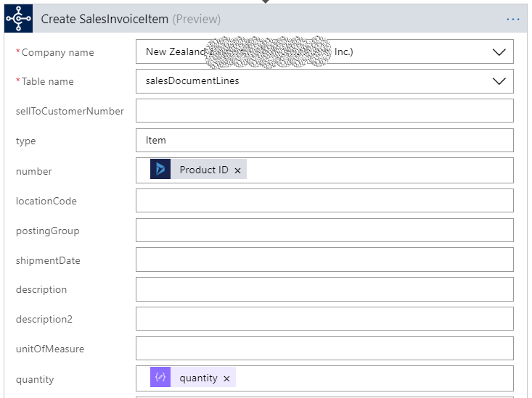The height and width of the screenshot is (398, 532).
Task: Click the Dynamics 365 icon on Product ID token
Action: click(160, 169)
